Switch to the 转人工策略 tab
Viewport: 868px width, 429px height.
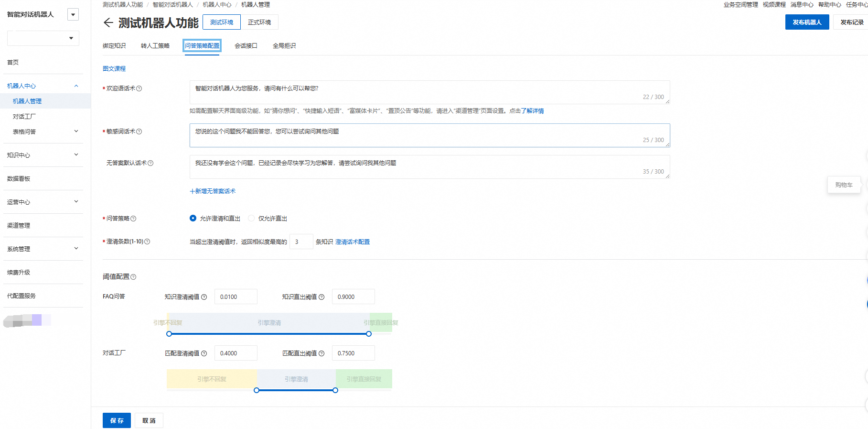[x=155, y=46]
